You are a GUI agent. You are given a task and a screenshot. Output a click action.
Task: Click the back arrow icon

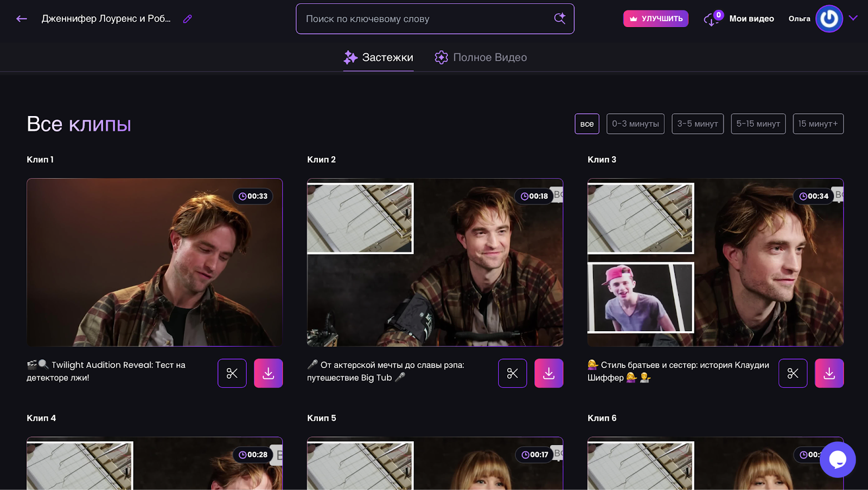(22, 19)
